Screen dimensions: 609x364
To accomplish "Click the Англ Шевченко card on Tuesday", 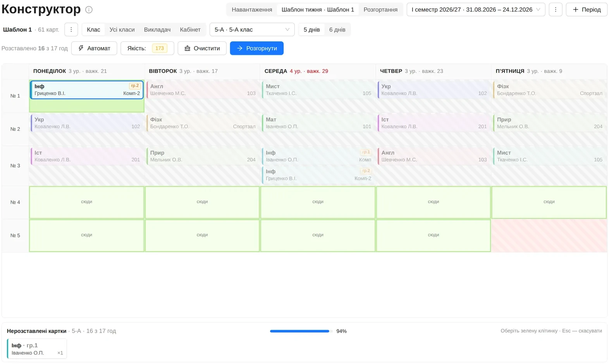I will tap(202, 90).
